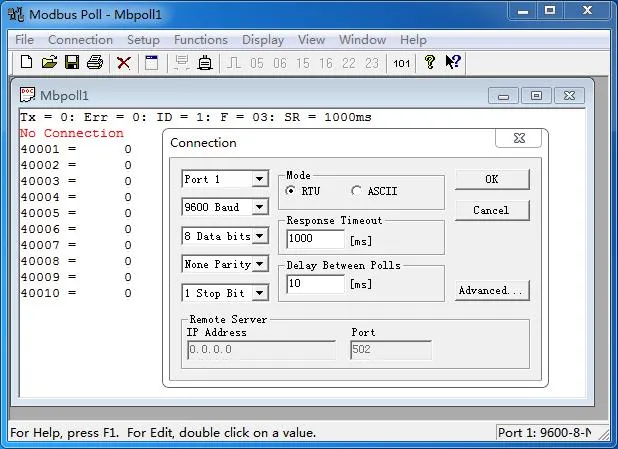The image size is (618, 449).
Task: Click the Port 1: 9600-8-N status bar entry
Action: point(544,432)
